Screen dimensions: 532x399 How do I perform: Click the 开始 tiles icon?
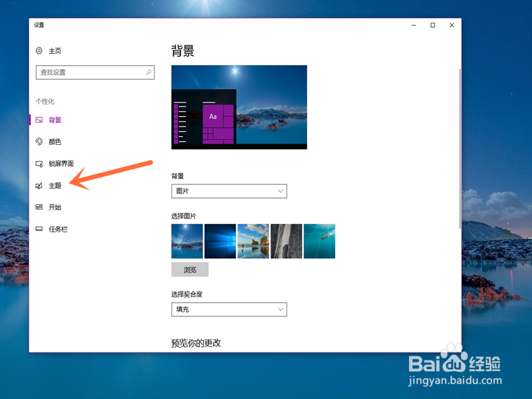(x=39, y=207)
